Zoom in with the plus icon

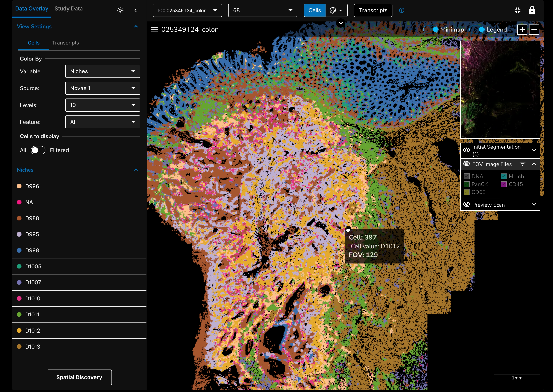coord(522,30)
